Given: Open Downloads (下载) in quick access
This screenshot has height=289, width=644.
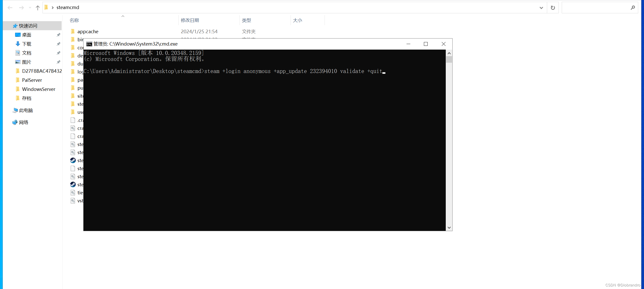Looking at the screenshot, I should 26,44.
